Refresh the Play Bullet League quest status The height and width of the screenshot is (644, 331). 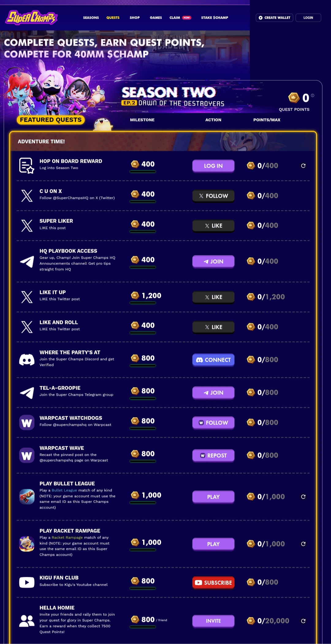tap(303, 497)
